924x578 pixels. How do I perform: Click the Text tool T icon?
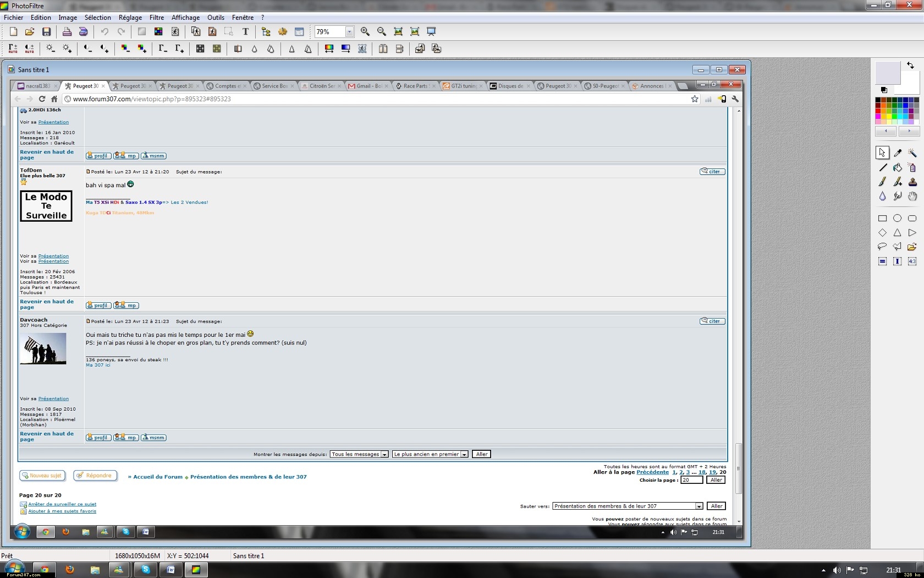245,31
